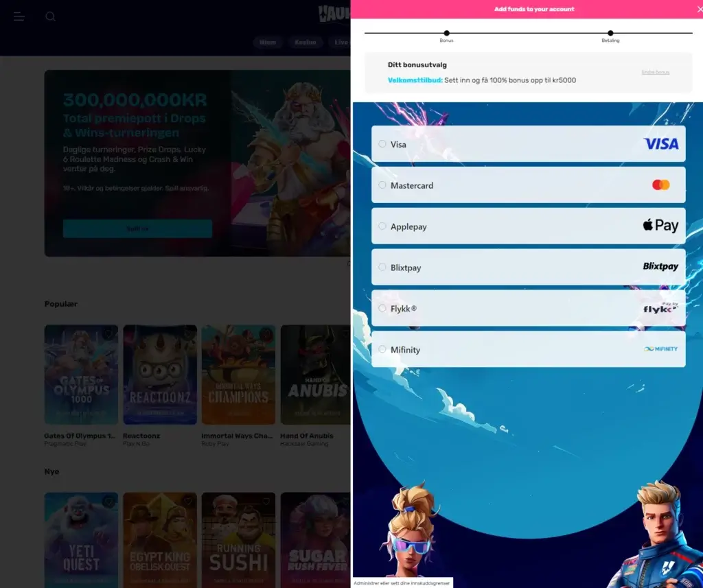The image size is (703, 588).
Task: Close the Add funds panel
Action: click(x=700, y=9)
